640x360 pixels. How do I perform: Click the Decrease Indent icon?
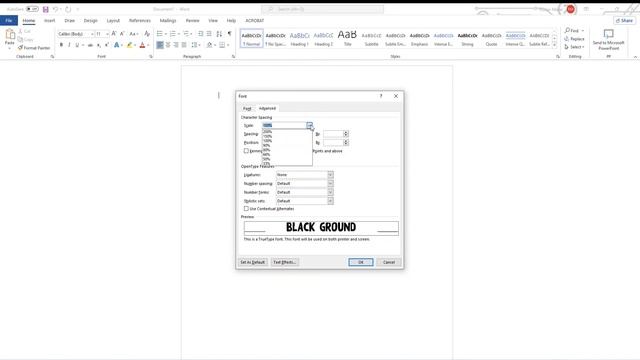click(x=200, y=33)
